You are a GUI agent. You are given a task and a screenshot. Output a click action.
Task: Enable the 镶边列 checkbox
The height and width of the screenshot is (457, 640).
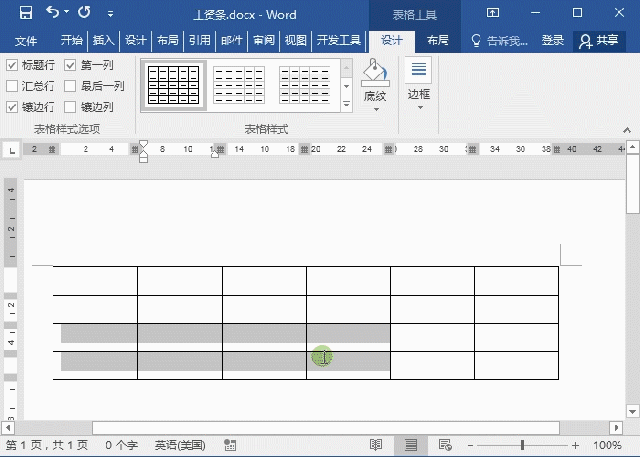tap(70, 107)
